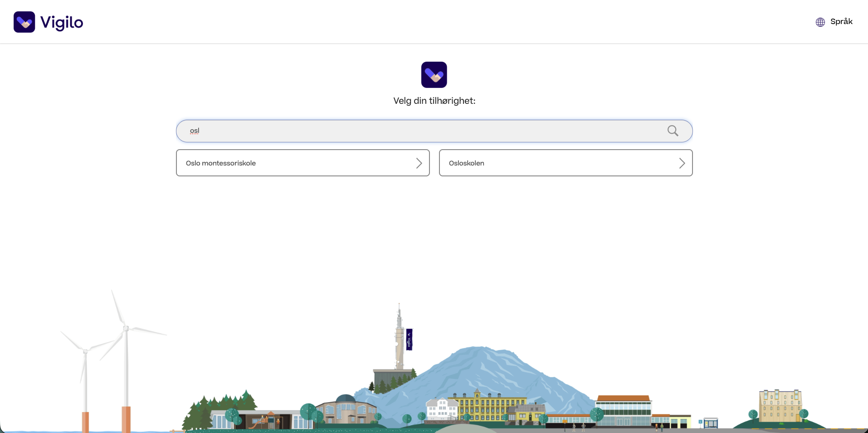868x433 pixels.
Task: Click the magnifying glass search icon
Action: pyautogui.click(x=673, y=131)
